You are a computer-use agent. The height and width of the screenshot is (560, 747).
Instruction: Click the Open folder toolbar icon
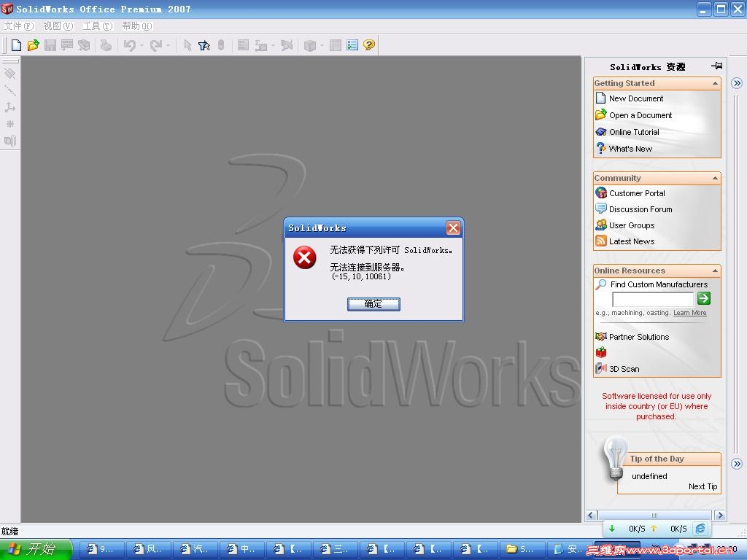click(33, 45)
